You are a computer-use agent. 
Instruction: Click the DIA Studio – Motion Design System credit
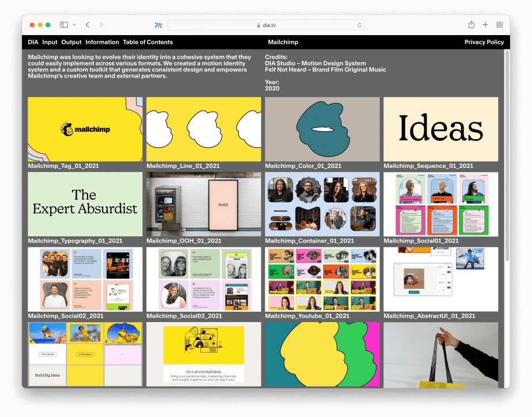tap(315, 63)
